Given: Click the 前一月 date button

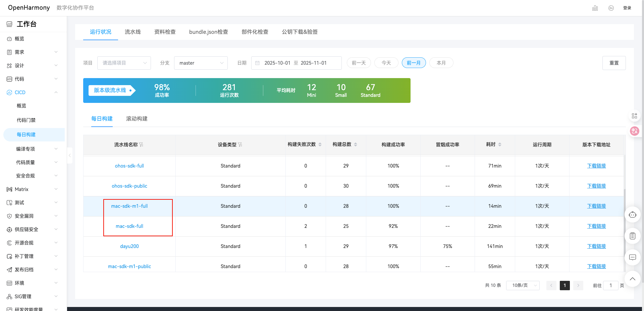Looking at the screenshot, I should coord(414,63).
